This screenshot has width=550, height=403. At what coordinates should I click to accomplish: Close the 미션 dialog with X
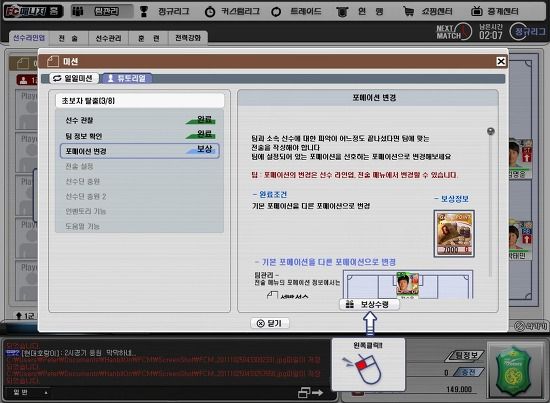click(x=501, y=61)
